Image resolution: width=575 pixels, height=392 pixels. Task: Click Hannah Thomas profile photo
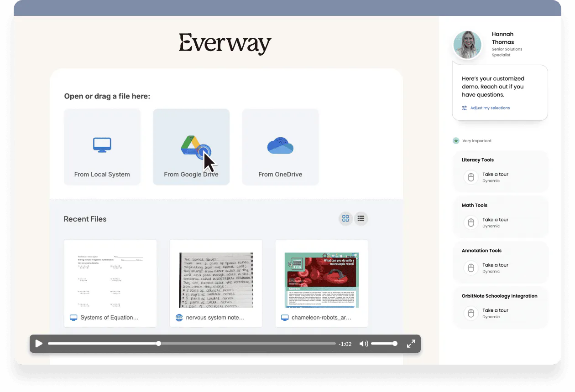[x=467, y=45]
